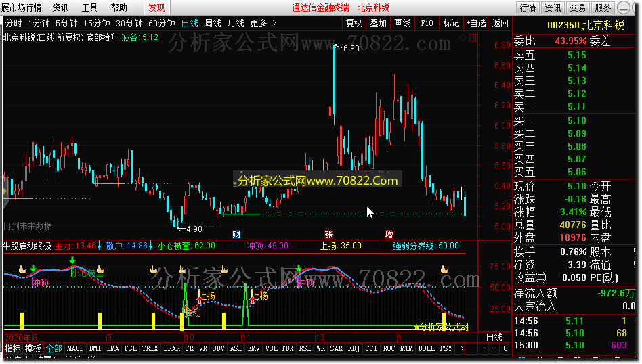Image resolution: width=642 pixels, height=364 pixels.
Task: Select the 周线 weekly period
Action: click(213, 23)
